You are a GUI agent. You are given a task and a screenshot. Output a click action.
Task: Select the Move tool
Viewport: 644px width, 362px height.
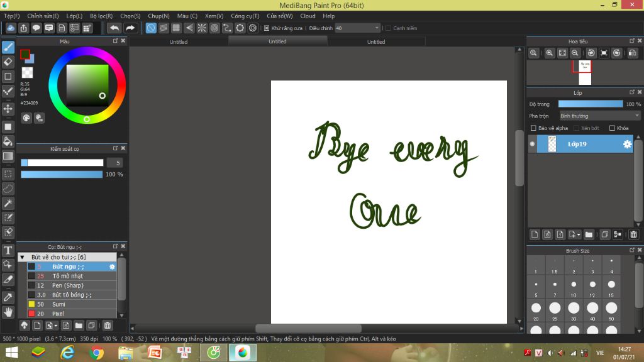8,109
